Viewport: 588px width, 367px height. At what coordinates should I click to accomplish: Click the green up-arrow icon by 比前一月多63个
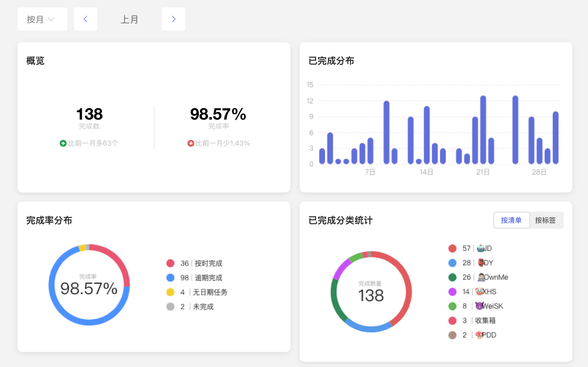click(x=63, y=144)
